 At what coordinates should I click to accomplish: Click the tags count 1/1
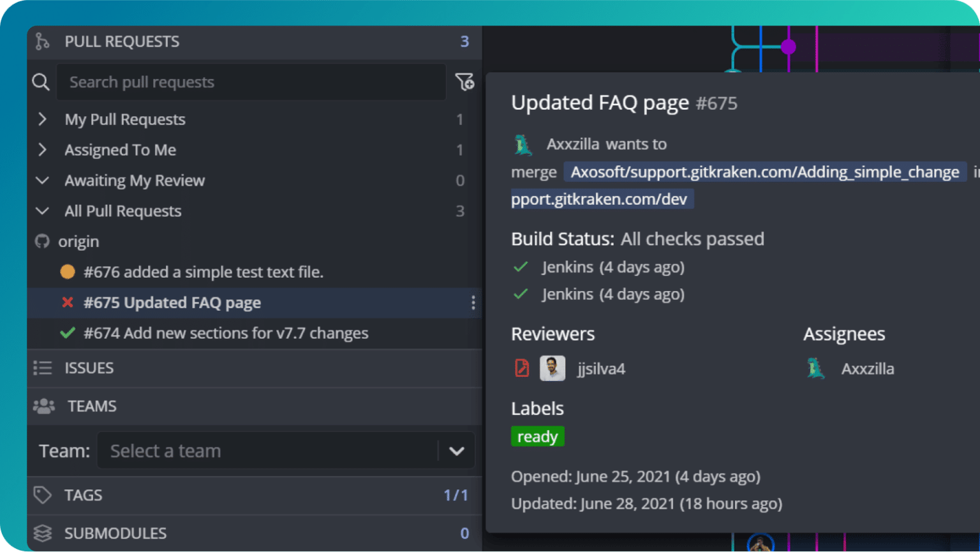(x=456, y=495)
